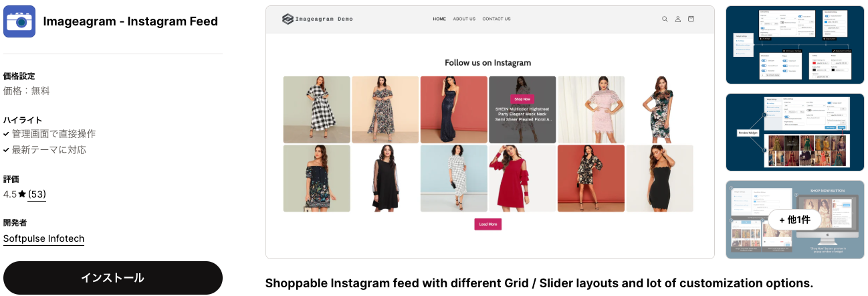868x296 pixels.
Task: Click the main Instagram feed demo screenshot
Action: 490,132
